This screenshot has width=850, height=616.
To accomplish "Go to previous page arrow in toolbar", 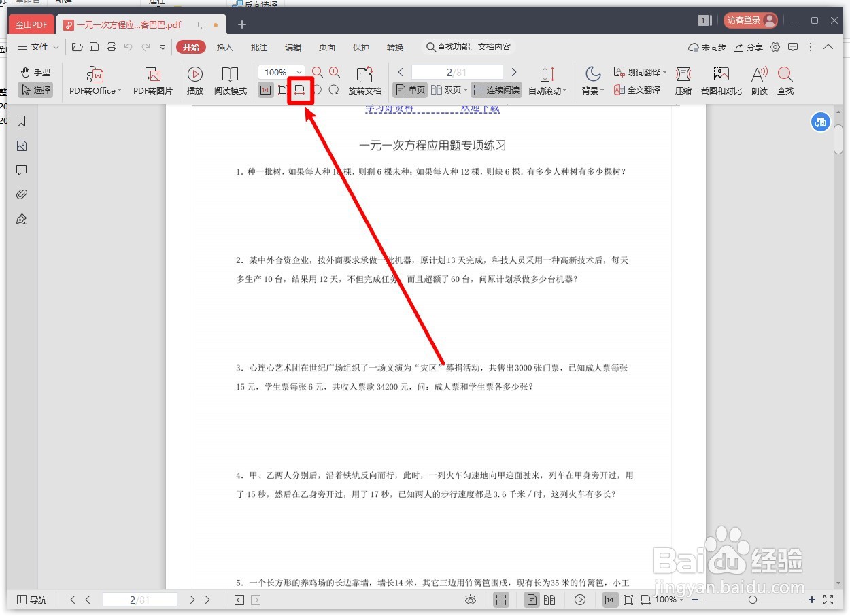I will 401,72.
